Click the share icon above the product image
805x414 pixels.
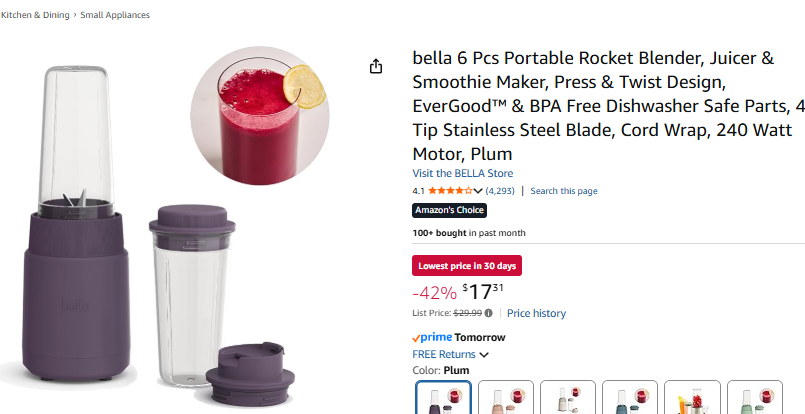pyautogui.click(x=376, y=67)
